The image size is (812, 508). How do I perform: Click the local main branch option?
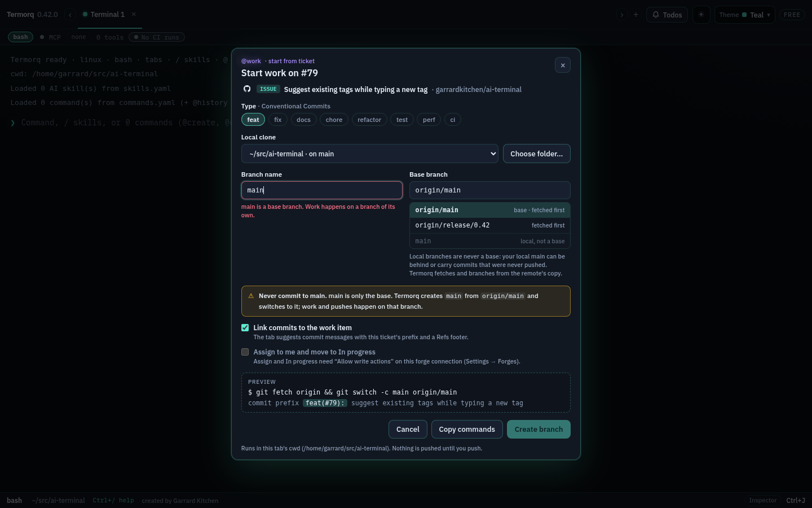pyautogui.click(x=490, y=241)
